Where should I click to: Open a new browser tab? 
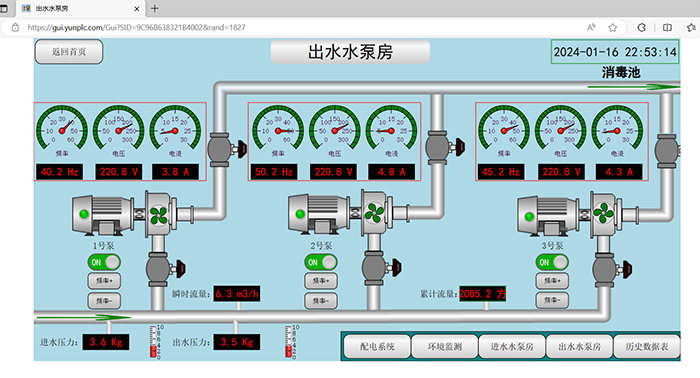coord(154,8)
